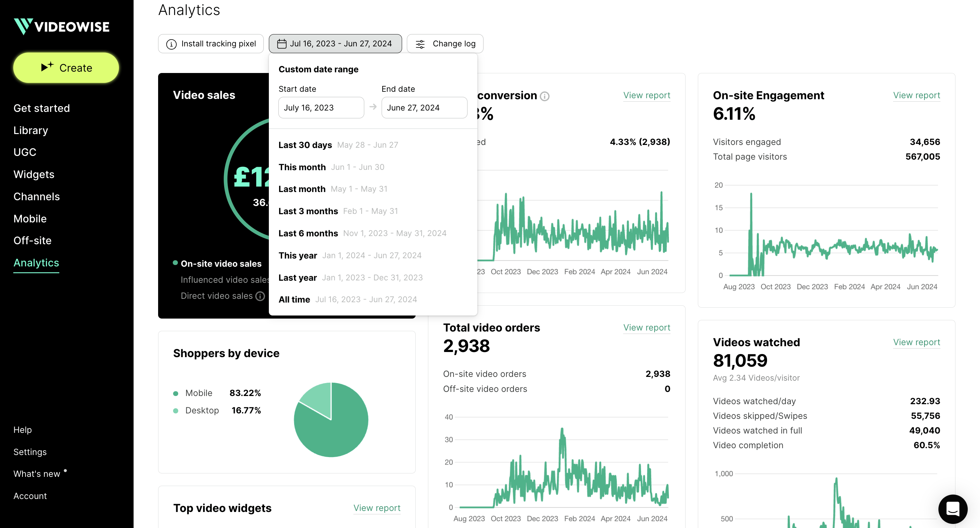Viewport: 980px width, 528px height.
Task: Go to Library in the sidebar
Action: point(30,130)
